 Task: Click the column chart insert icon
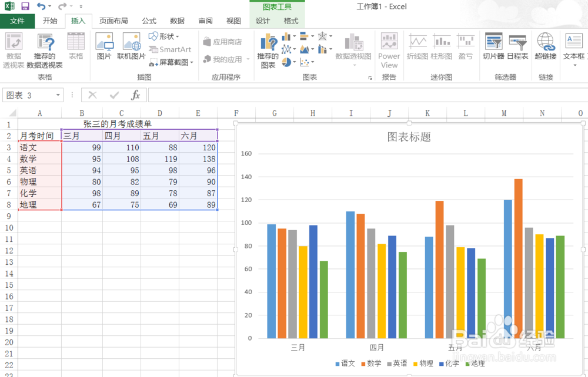pos(286,36)
